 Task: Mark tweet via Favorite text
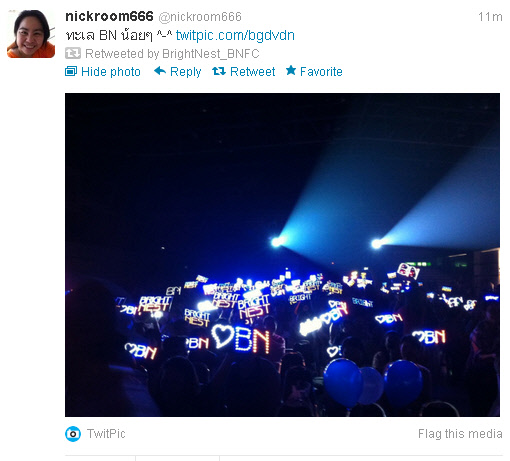pos(321,72)
